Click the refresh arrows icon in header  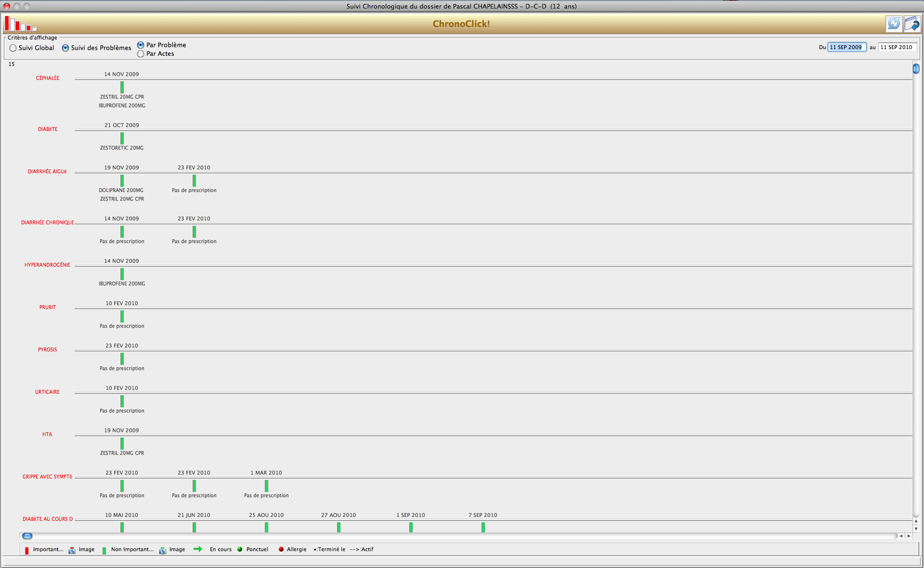pos(894,23)
